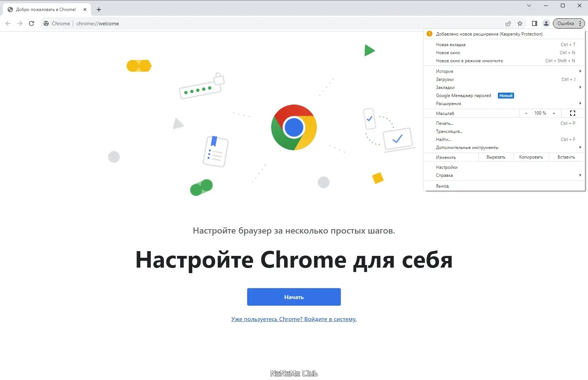This screenshot has width=588, height=380.
Task: Open the share icon in the toolbar
Action: click(x=508, y=23)
